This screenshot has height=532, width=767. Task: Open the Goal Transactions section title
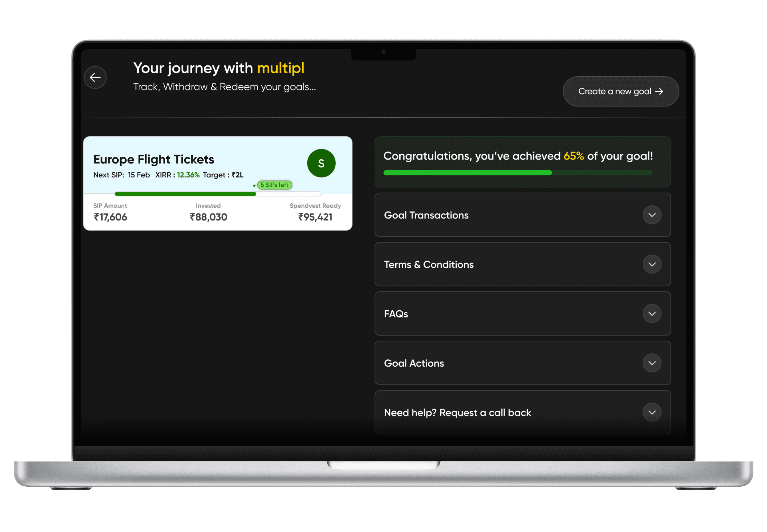(426, 215)
